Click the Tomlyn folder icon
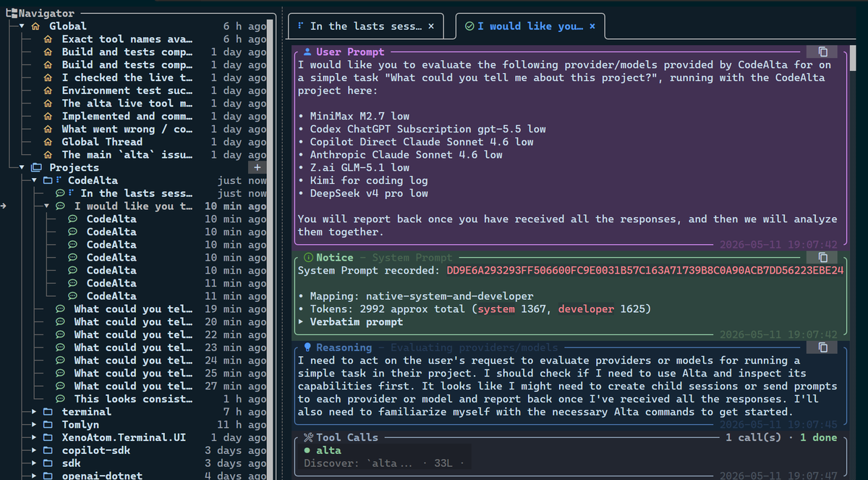This screenshot has height=480, width=868. click(x=48, y=425)
